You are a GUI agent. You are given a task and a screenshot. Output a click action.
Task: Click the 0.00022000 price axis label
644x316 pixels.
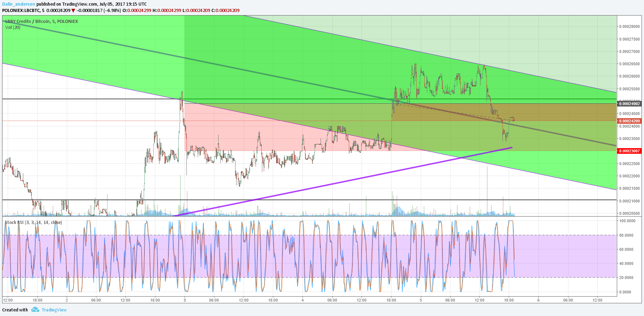629,176
